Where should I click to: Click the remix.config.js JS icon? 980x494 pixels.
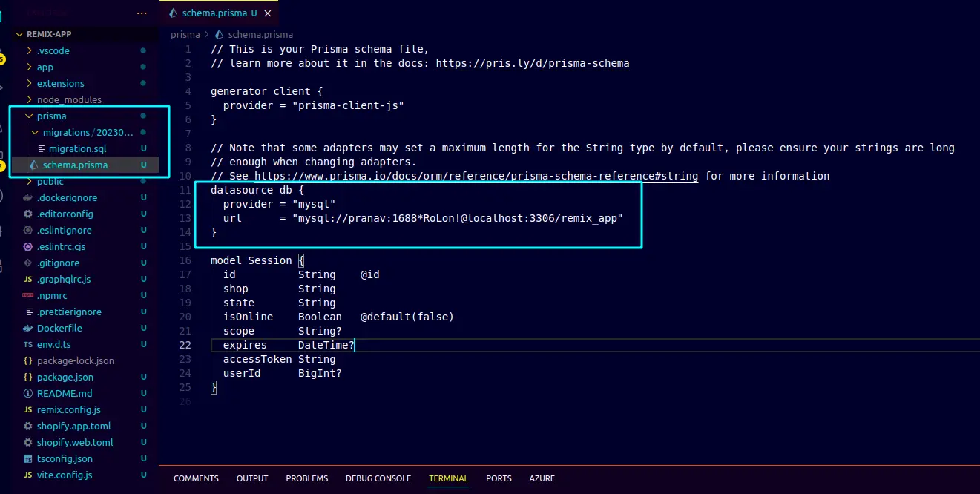(28, 409)
